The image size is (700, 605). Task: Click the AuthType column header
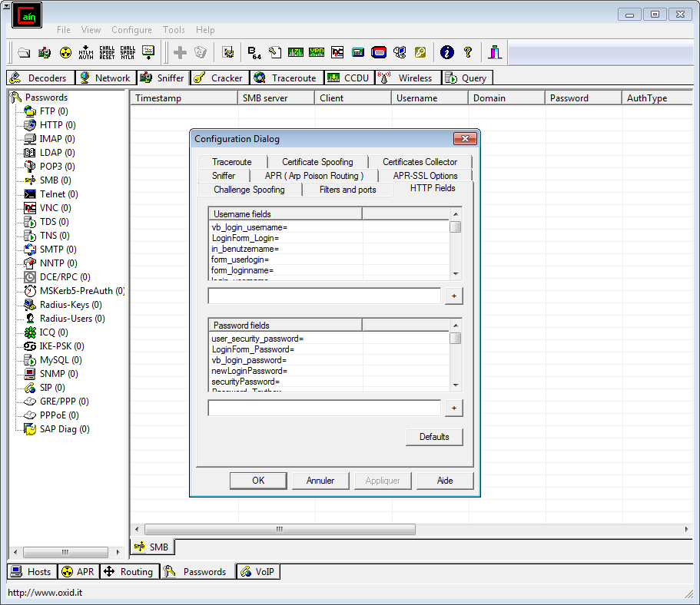coord(657,98)
